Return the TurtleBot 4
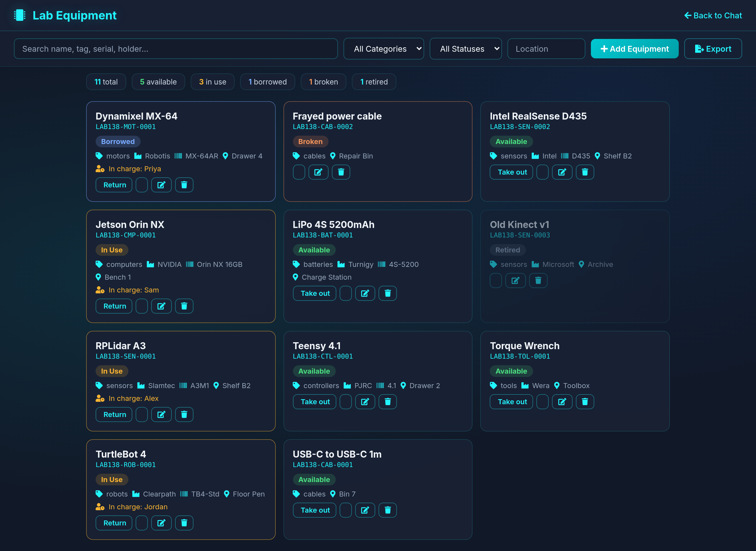Screen dimensions: 756x551 (114, 523)
